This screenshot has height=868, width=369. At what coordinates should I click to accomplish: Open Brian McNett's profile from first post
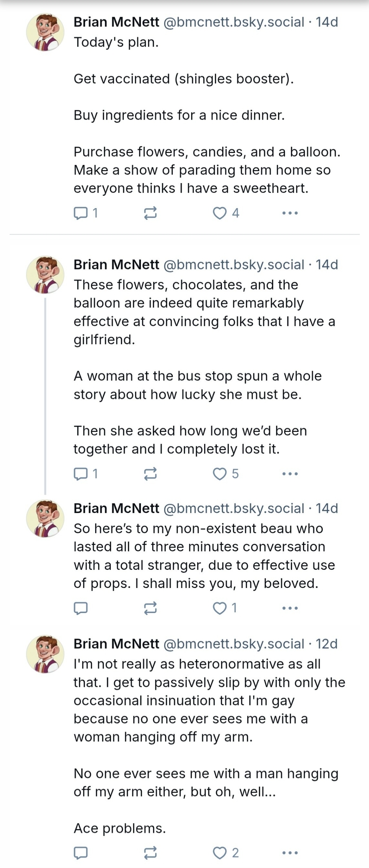coord(116,22)
